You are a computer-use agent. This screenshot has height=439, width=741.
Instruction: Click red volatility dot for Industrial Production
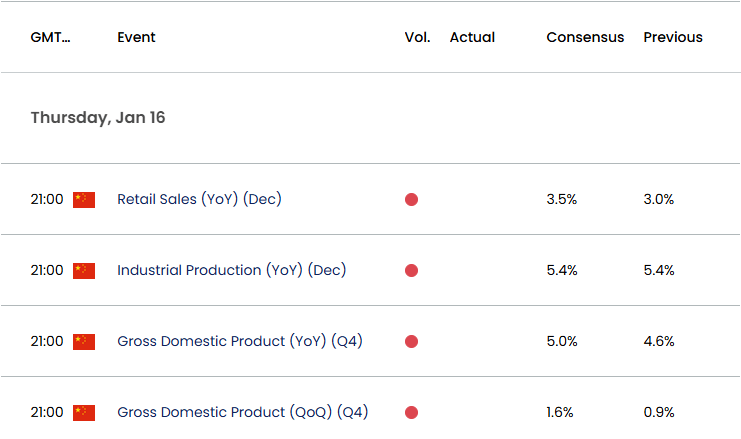point(411,270)
